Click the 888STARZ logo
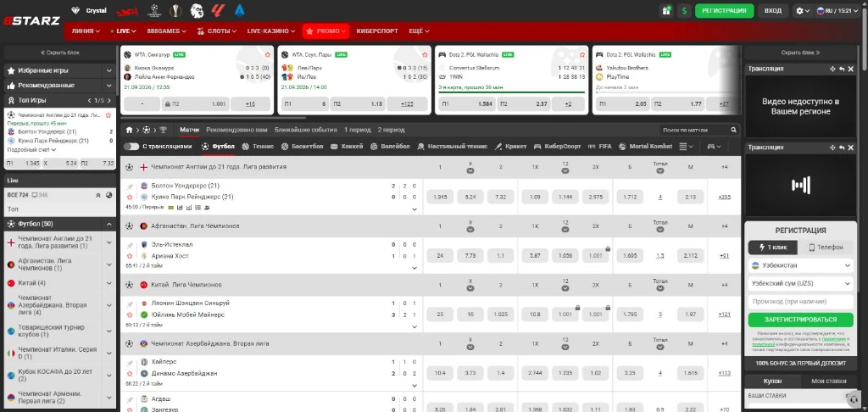Screen dimensions: 868x412 tap(31, 21)
